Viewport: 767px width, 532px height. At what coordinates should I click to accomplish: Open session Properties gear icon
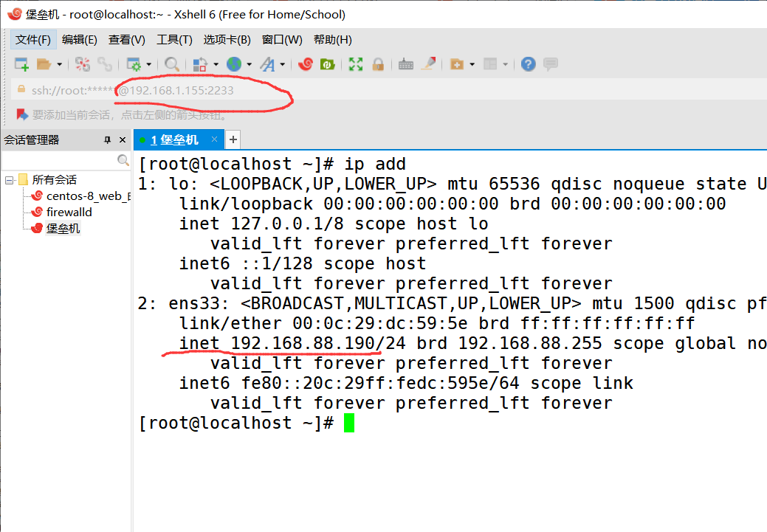134,64
